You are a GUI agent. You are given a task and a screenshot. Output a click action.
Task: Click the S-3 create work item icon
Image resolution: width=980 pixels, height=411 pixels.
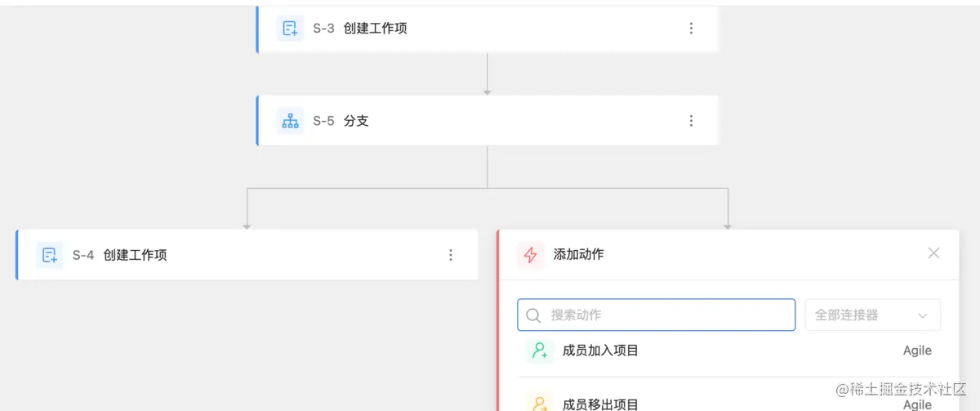click(290, 28)
